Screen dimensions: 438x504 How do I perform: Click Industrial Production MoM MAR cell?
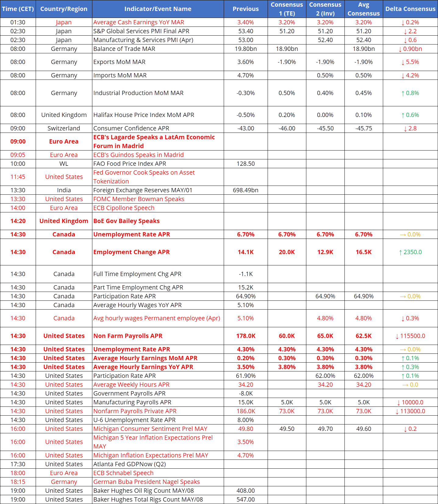click(x=158, y=93)
